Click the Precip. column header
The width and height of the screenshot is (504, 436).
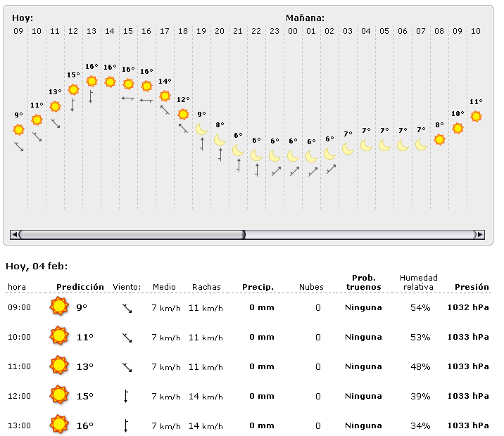(x=258, y=287)
